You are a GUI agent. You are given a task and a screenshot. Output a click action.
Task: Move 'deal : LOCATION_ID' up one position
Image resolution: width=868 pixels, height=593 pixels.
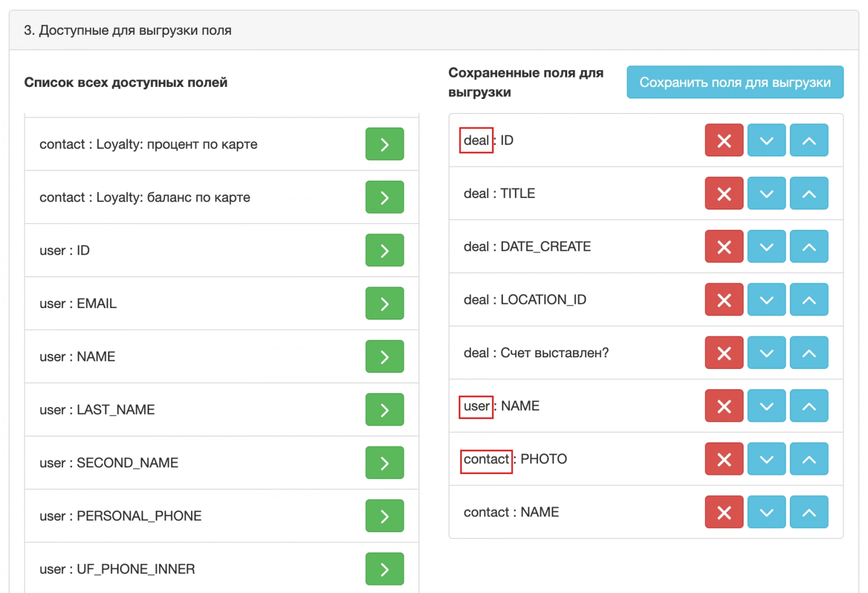tap(808, 300)
